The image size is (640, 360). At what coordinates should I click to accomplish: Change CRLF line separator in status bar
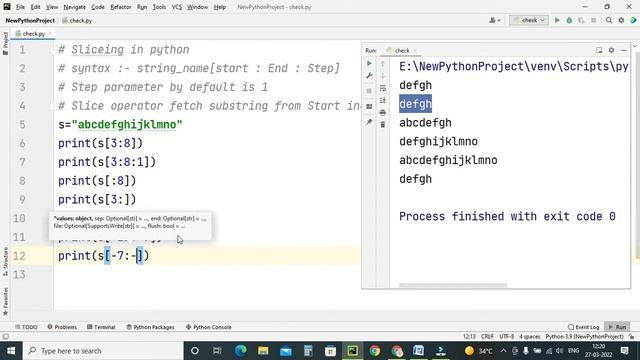pyautogui.click(x=487, y=337)
